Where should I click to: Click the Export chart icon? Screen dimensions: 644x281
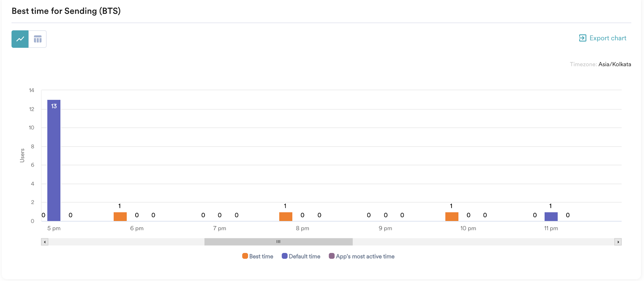click(x=582, y=38)
